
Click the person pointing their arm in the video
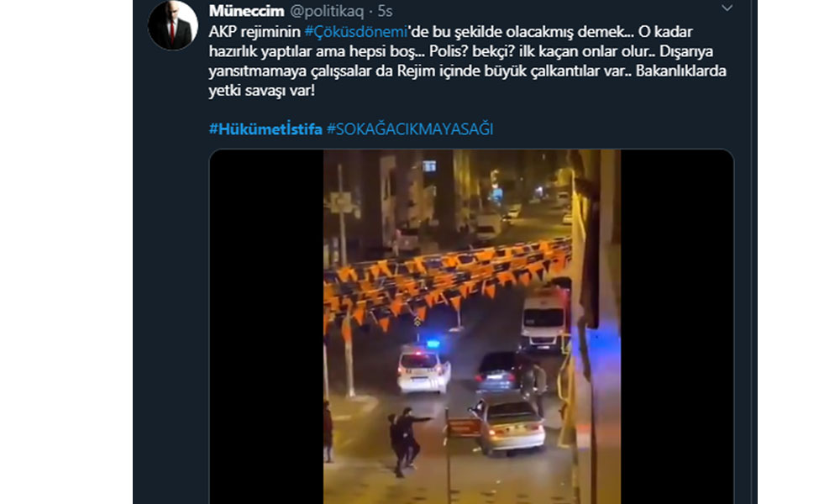pyautogui.click(x=410, y=440)
